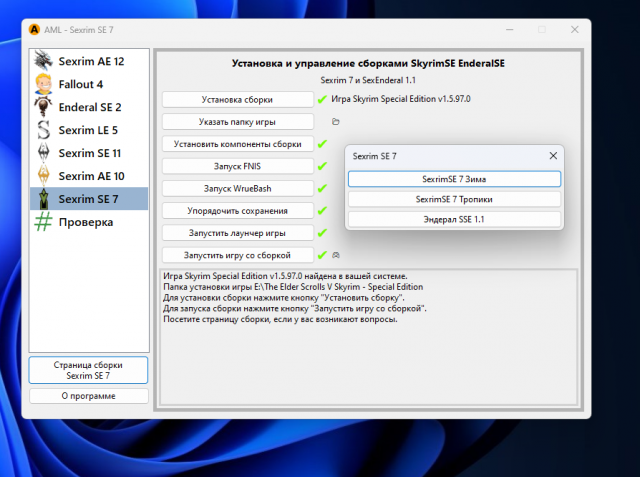The height and width of the screenshot is (477, 640).
Task: Click Упорядочить сохранения button
Action: click(x=237, y=211)
